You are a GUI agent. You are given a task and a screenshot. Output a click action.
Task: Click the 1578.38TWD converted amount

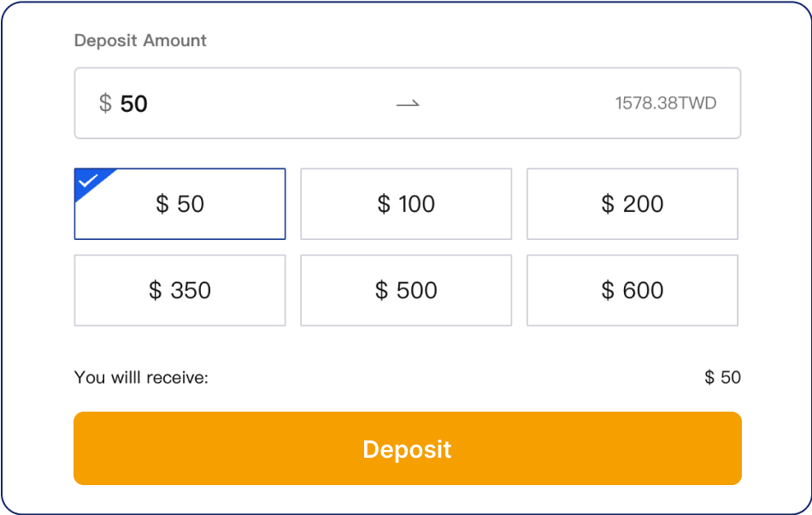(x=665, y=104)
